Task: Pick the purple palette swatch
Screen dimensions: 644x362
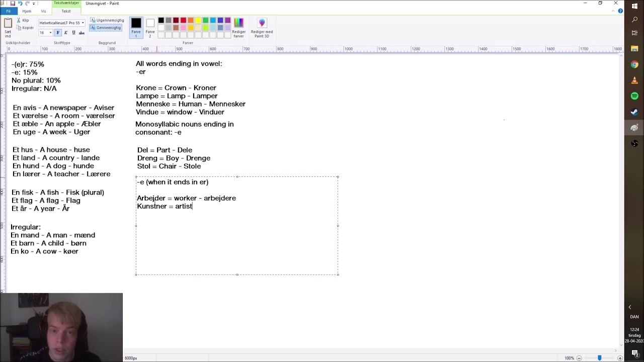Action: click(227, 21)
